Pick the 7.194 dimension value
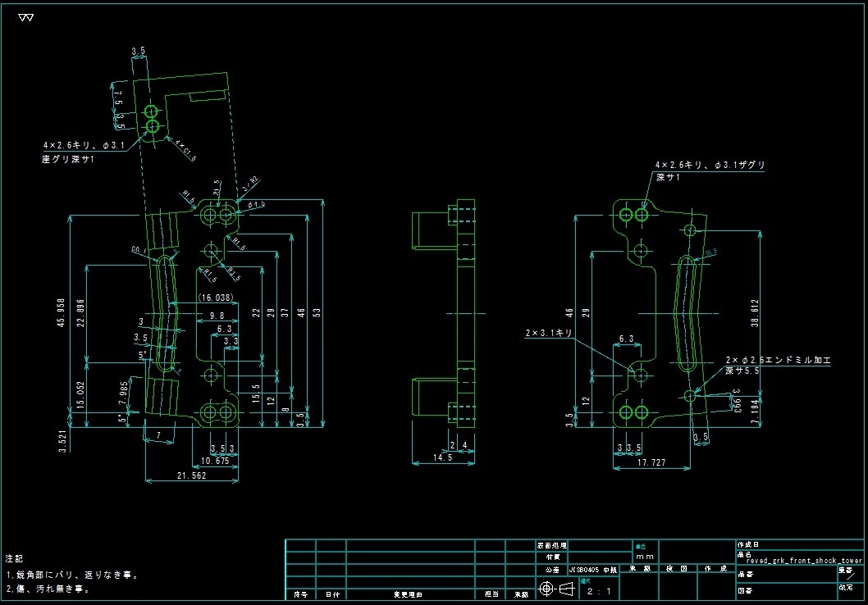Viewport: 868px width, 605px height. pos(755,412)
